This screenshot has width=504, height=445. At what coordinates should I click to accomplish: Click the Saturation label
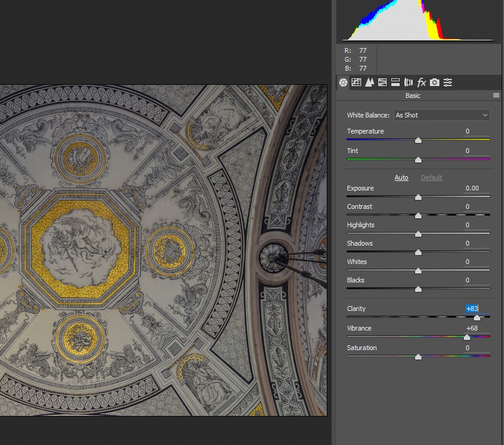[362, 348]
